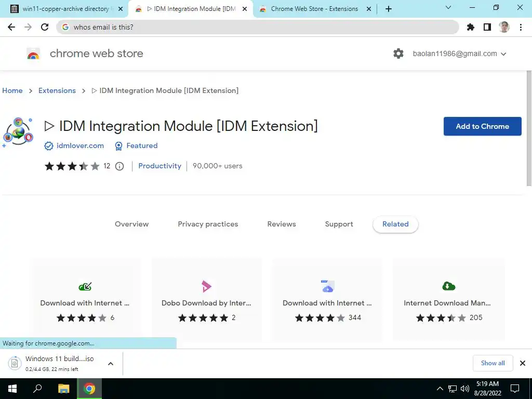Toggle the Chrome side panel icon
532x399 pixels.
(487, 27)
